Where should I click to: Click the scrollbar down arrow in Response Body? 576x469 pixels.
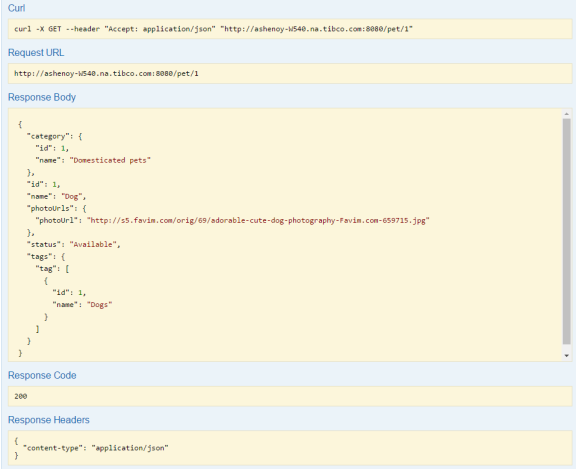tap(566, 355)
